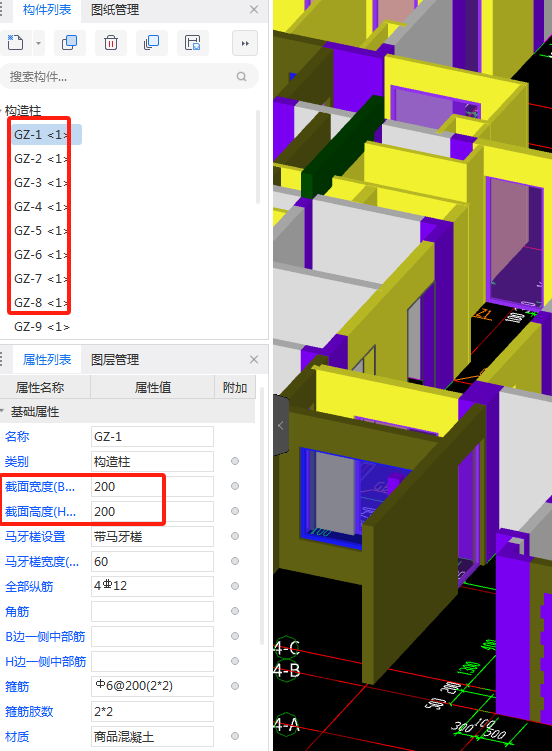Click the 箍筋肢数 property label

pyautogui.click(x=29, y=712)
